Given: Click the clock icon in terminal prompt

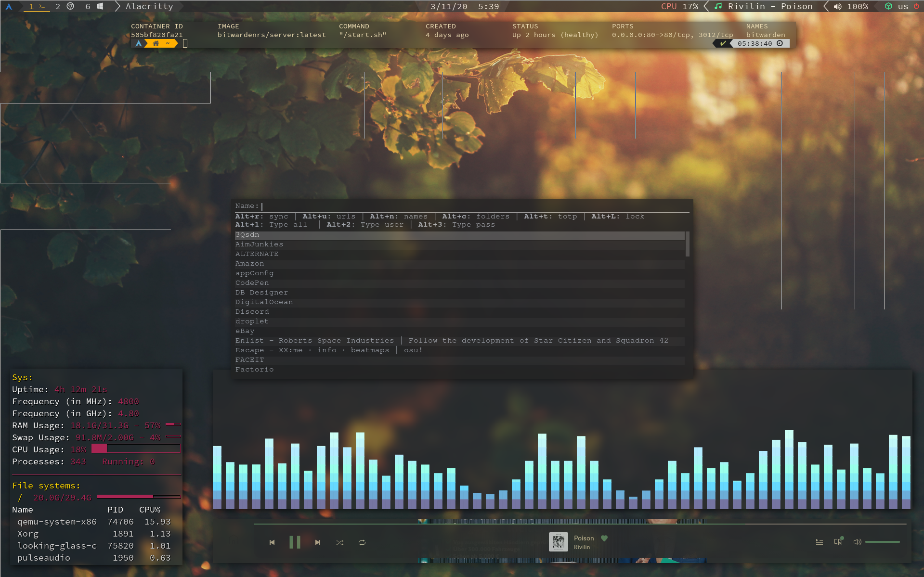Looking at the screenshot, I should coord(780,43).
